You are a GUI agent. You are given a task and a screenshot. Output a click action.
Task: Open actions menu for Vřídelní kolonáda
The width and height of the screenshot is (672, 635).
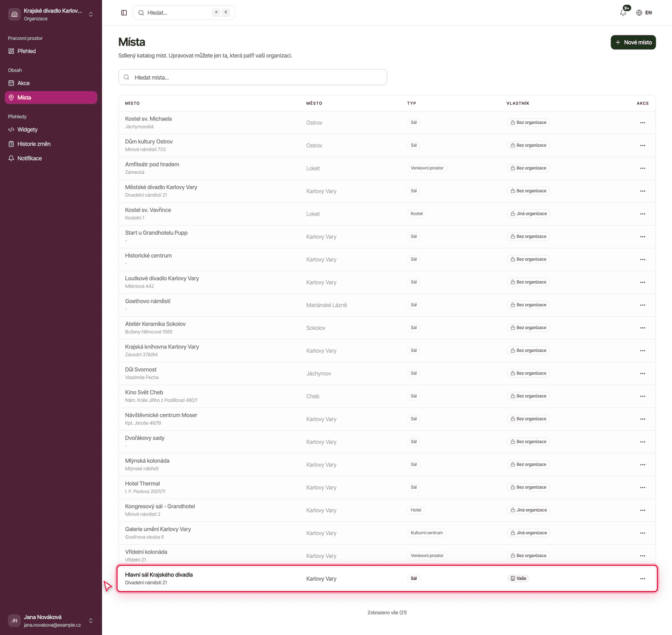(x=643, y=556)
